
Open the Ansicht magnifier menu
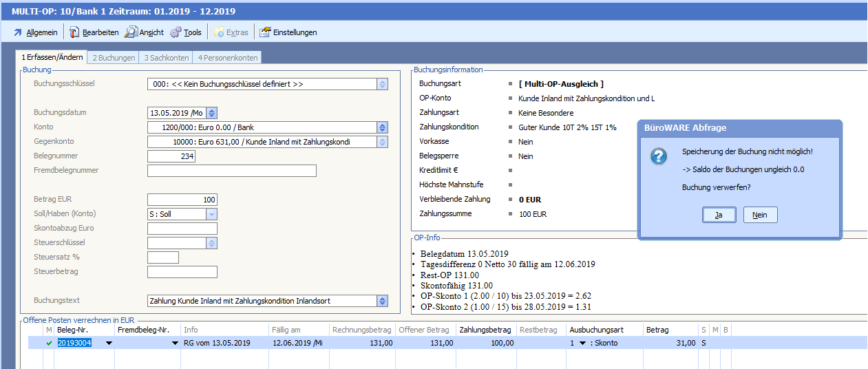(131, 32)
